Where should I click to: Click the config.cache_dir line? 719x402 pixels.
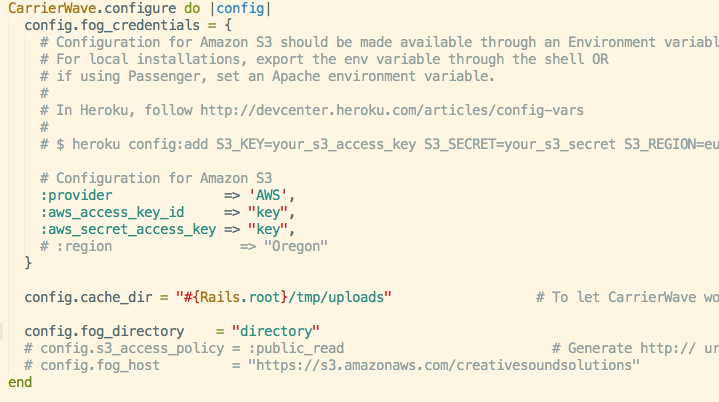208,297
